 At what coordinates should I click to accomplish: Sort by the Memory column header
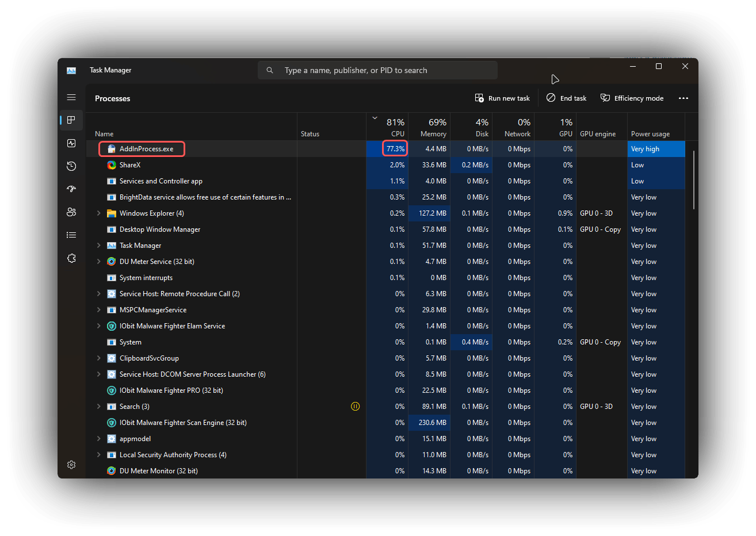point(429,127)
